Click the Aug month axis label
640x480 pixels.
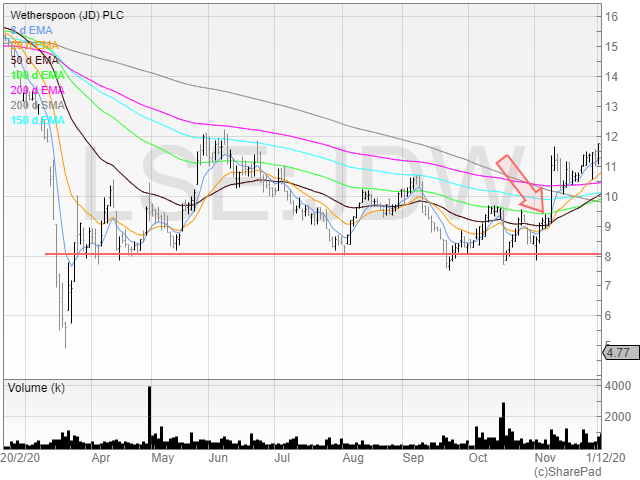click(x=353, y=458)
